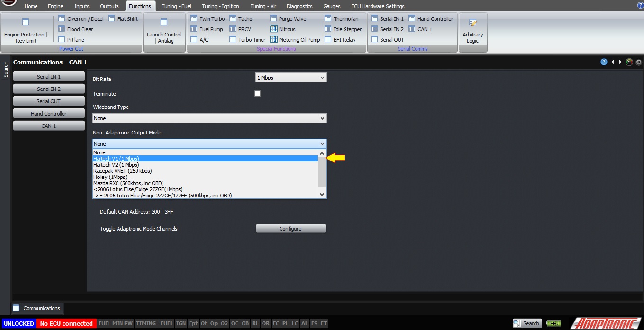Switch to the Home tab
The width and height of the screenshot is (644, 330).
[x=31, y=6]
